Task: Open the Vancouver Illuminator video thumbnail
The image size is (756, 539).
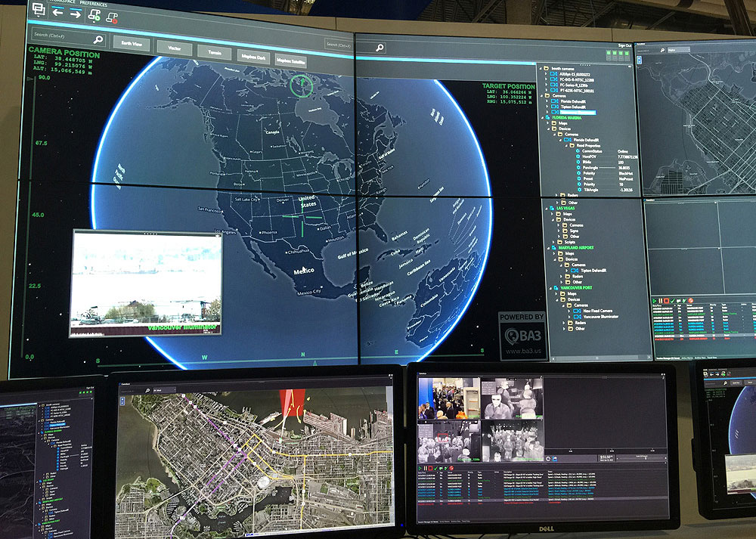Action: (146, 283)
